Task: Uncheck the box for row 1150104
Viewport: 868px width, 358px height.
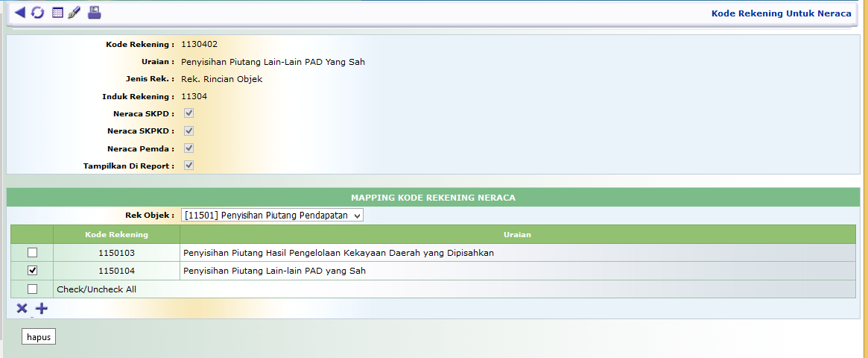Action: [32, 271]
